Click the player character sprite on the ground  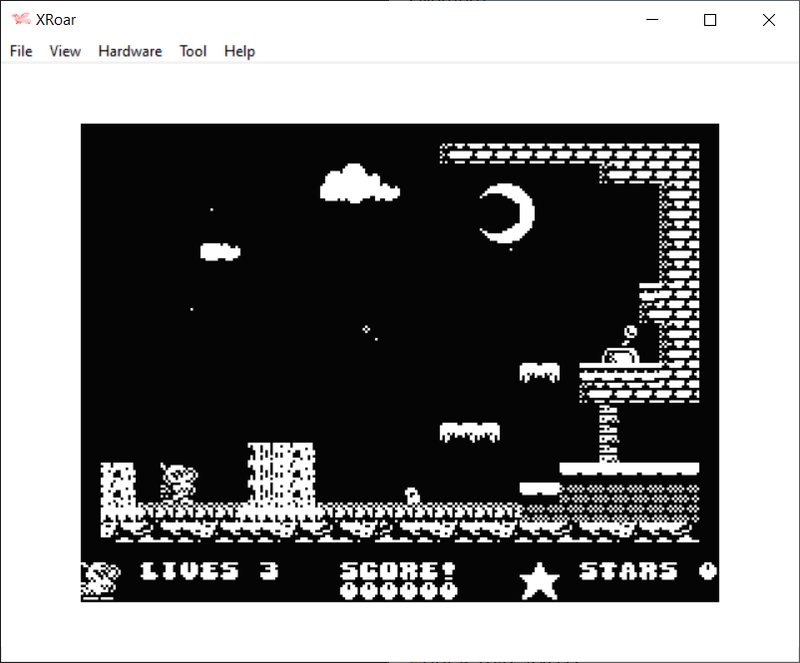click(x=180, y=482)
